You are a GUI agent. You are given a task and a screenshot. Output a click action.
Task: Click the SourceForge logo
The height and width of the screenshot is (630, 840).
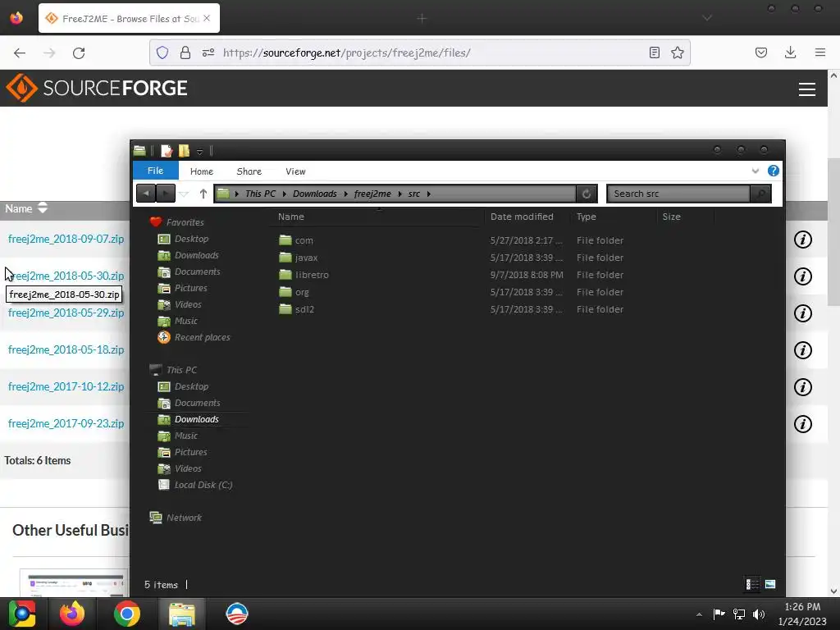[97, 88]
